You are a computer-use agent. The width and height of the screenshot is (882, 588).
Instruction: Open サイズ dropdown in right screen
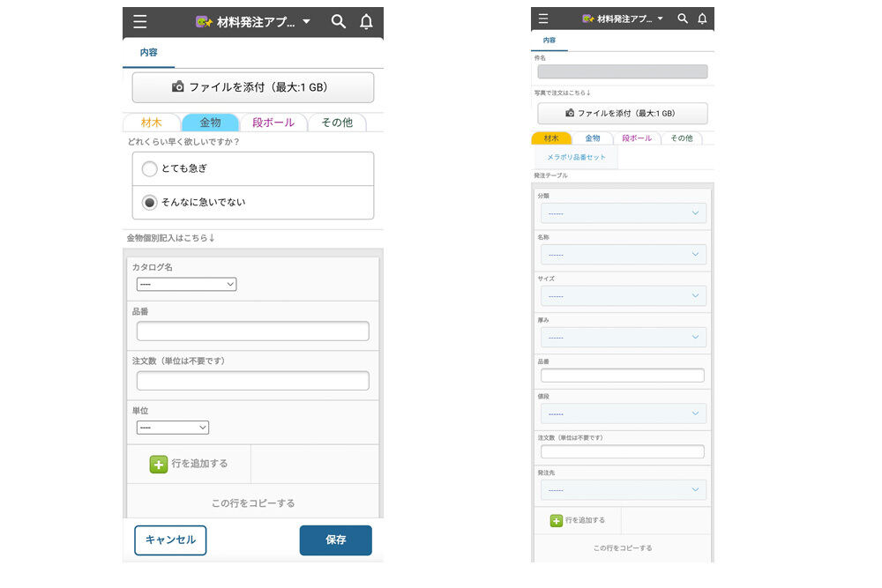624,295
